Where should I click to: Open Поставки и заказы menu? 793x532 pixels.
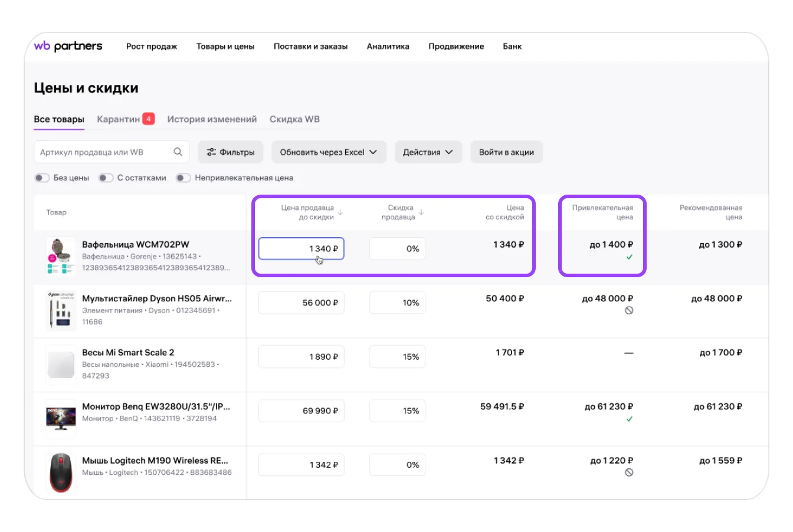pyautogui.click(x=310, y=47)
